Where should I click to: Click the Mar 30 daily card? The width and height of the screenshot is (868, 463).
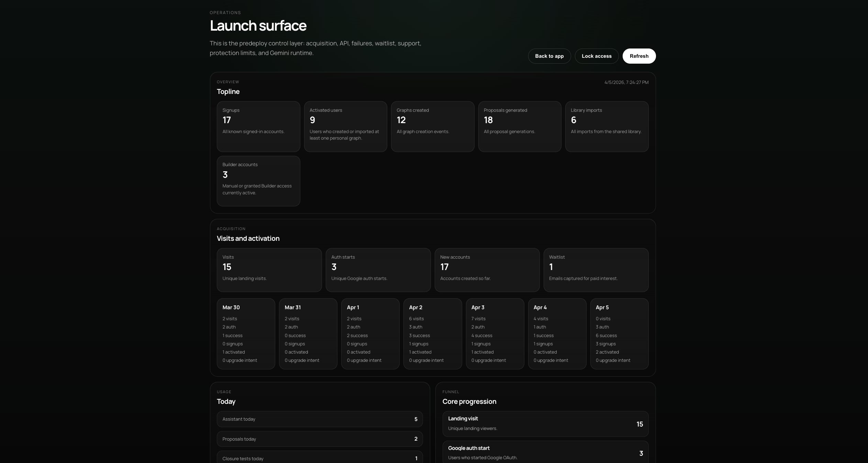(x=246, y=333)
